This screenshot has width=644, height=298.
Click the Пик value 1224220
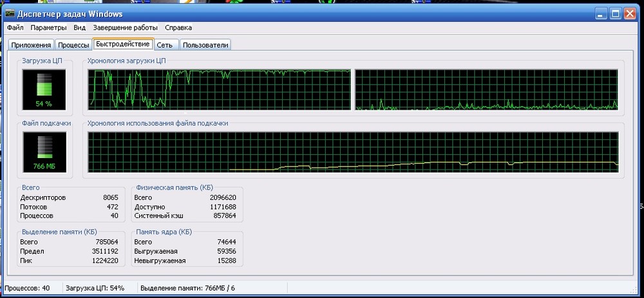click(105, 261)
